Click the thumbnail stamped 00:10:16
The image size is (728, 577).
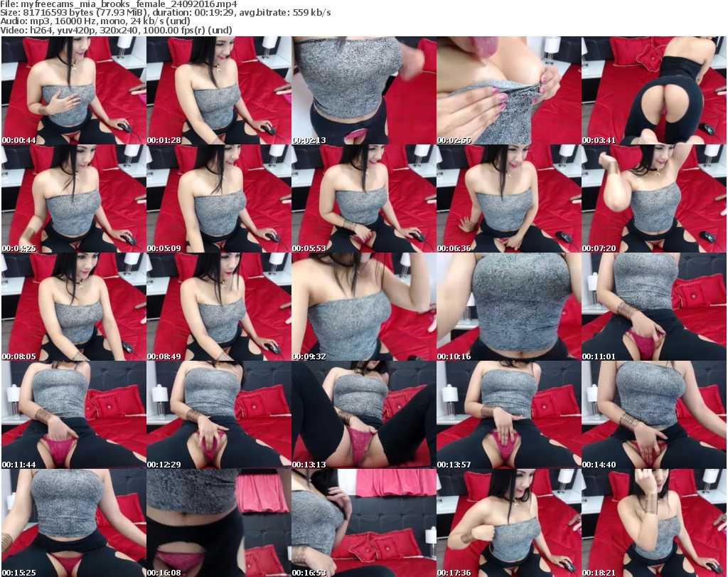(x=508, y=307)
